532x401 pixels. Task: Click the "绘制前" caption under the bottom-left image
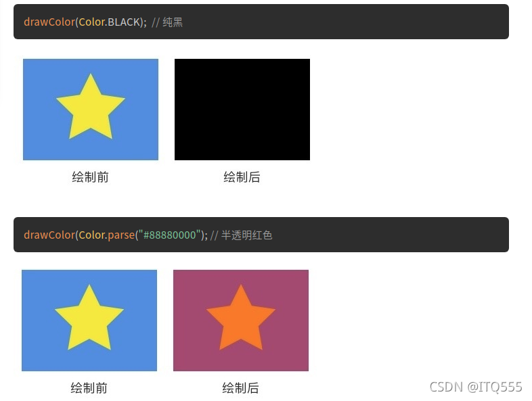89,387
